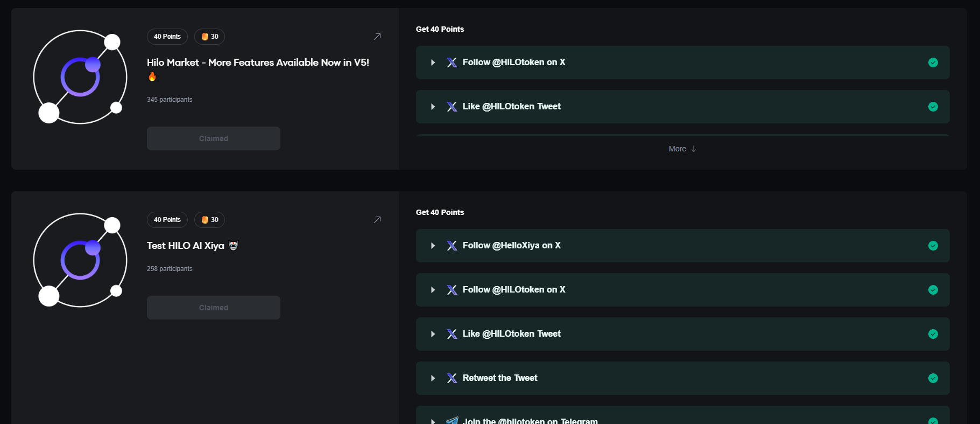Viewport: 980px width, 424px height.
Task: Click X icon on Follow @HelloXiya task
Action: (452, 246)
